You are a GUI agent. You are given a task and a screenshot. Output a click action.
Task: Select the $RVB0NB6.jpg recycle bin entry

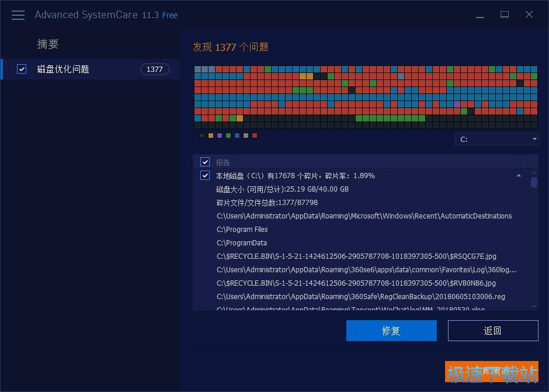click(x=356, y=283)
